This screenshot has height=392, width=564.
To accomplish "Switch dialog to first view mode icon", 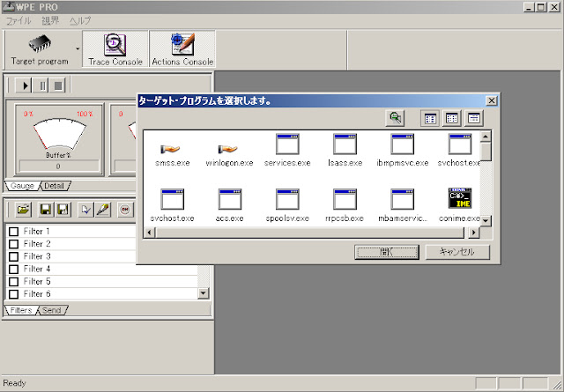I will 430,118.
